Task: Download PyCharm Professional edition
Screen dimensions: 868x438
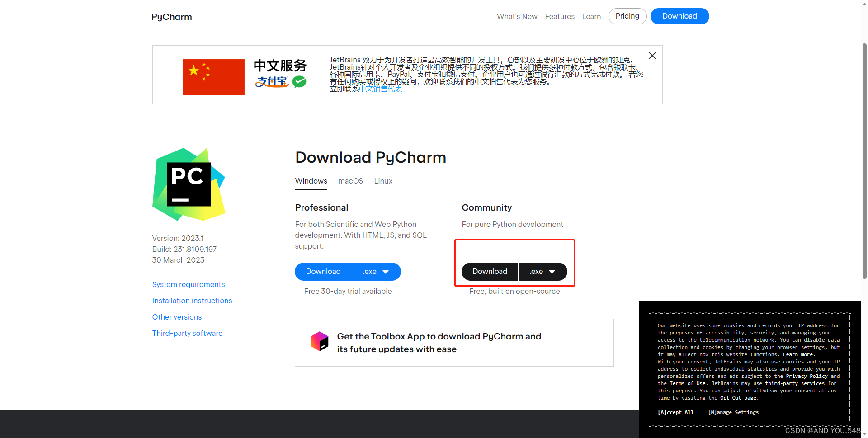Action: tap(323, 272)
